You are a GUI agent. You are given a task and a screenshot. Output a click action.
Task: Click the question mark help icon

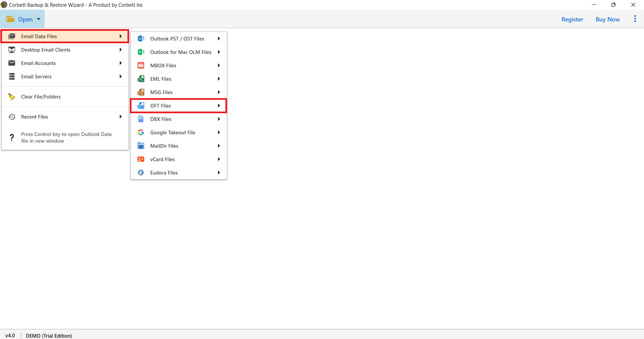tap(12, 137)
